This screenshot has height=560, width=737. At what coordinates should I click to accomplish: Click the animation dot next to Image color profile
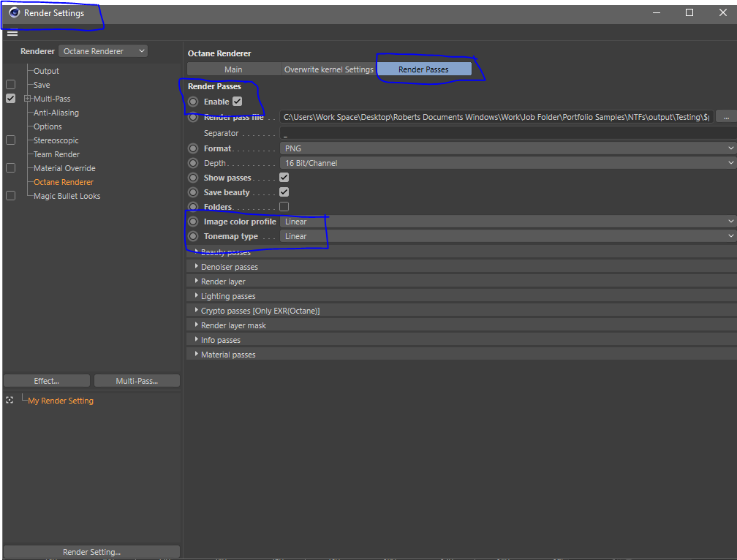193,222
